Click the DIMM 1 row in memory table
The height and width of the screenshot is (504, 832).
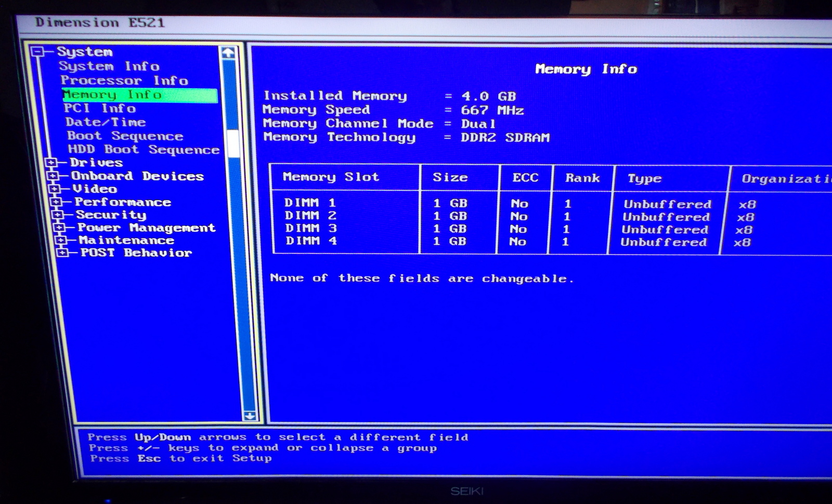tap(310, 203)
